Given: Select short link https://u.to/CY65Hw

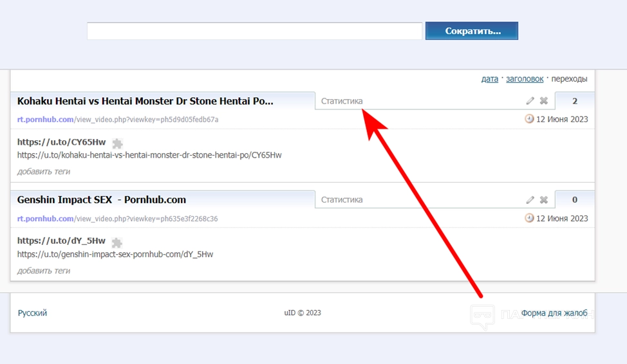Looking at the screenshot, I should [x=61, y=142].
